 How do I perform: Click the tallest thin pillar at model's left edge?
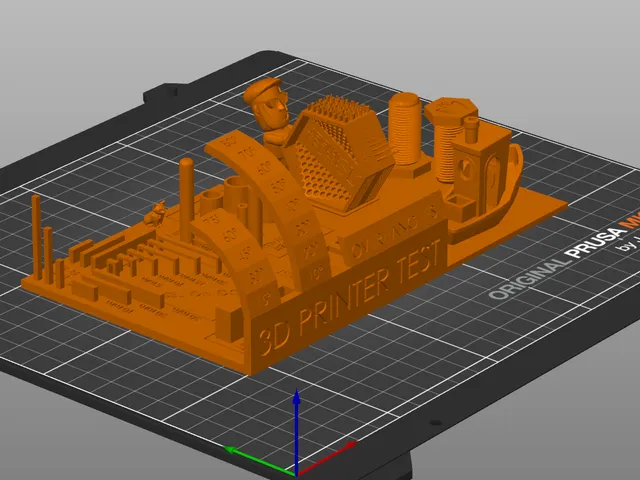pos(37,237)
